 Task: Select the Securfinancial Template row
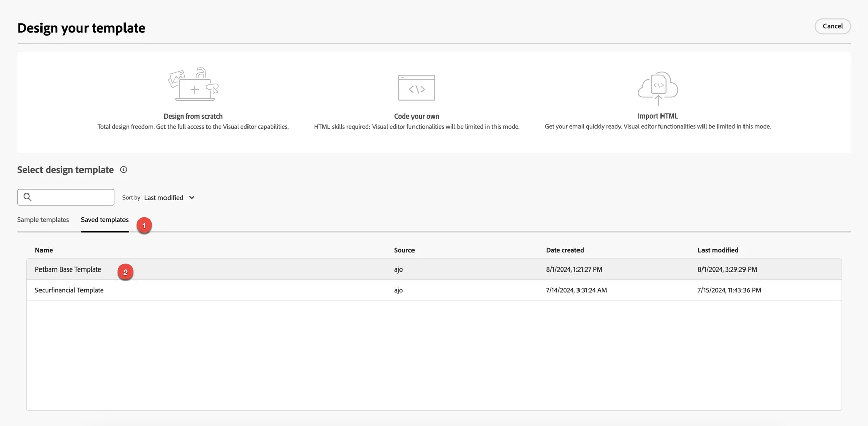point(434,290)
